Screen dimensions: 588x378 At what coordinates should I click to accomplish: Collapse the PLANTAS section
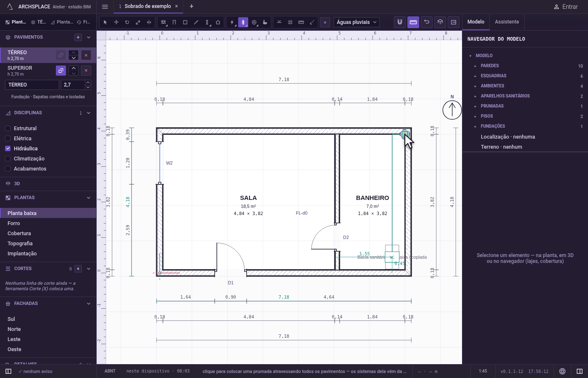(89, 198)
